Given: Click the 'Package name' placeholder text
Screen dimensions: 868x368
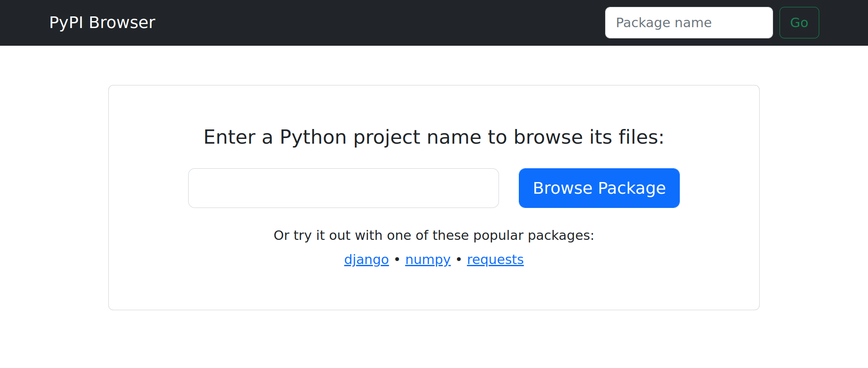Looking at the screenshot, I should click(663, 22).
